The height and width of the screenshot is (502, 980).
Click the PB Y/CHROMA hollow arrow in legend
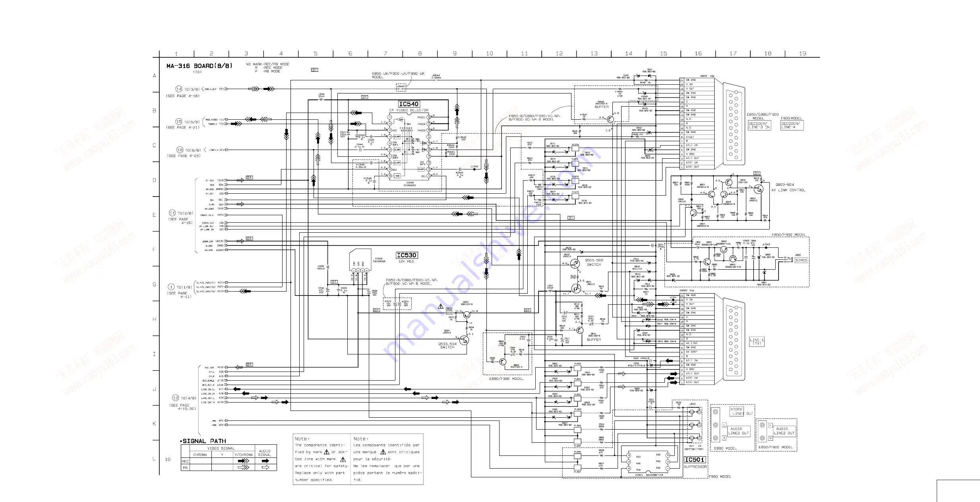pos(243,468)
